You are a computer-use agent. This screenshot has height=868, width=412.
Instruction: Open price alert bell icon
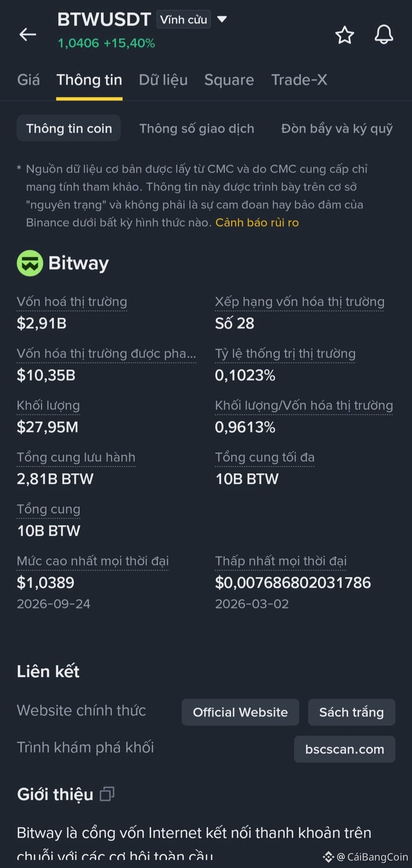pyautogui.click(x=383, y=34)
